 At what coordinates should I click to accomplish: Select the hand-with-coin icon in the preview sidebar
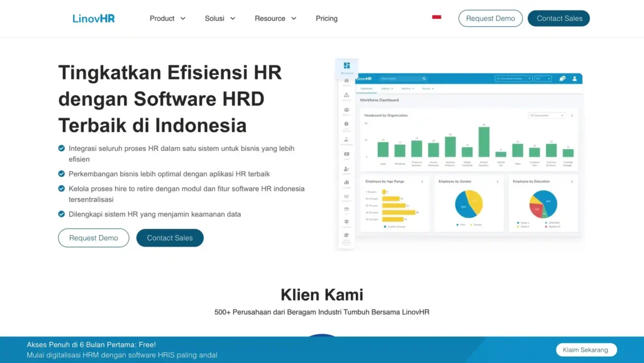tap(347, 139)
